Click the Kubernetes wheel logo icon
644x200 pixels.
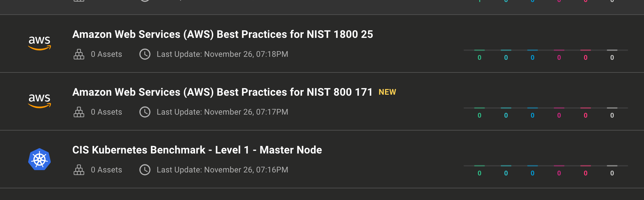39,159
